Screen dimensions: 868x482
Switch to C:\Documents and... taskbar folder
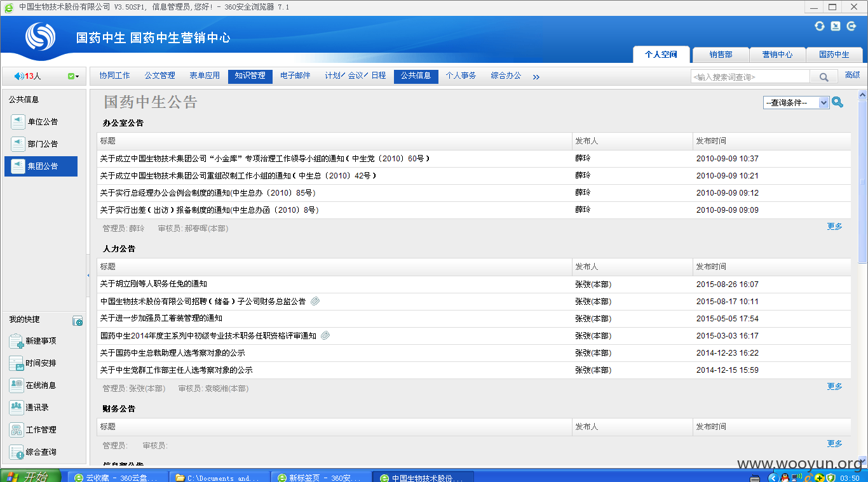tap(220, 478)
